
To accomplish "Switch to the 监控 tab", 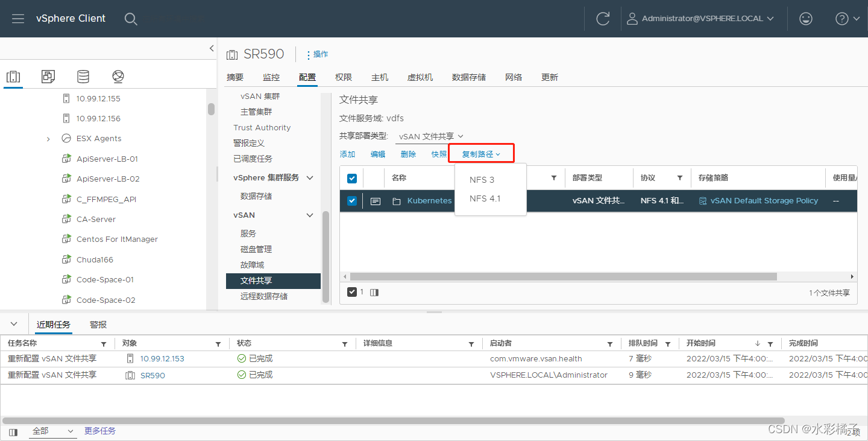I will (271, 77).
